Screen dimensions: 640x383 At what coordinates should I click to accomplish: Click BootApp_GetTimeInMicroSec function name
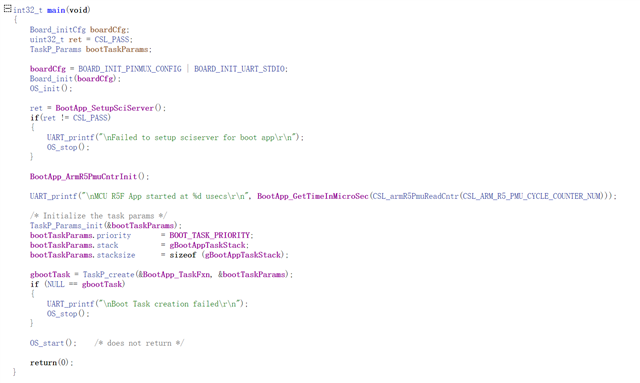[313, 196]
